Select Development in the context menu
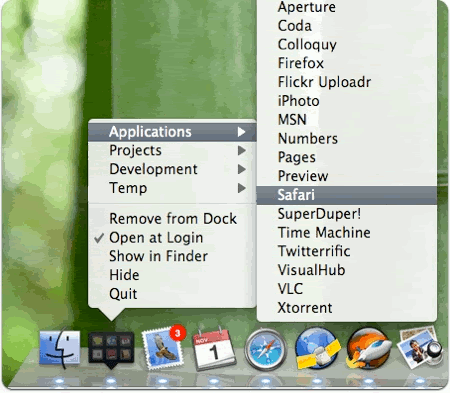The height and width of the screenshot is (393, 450). pos(172,169)
